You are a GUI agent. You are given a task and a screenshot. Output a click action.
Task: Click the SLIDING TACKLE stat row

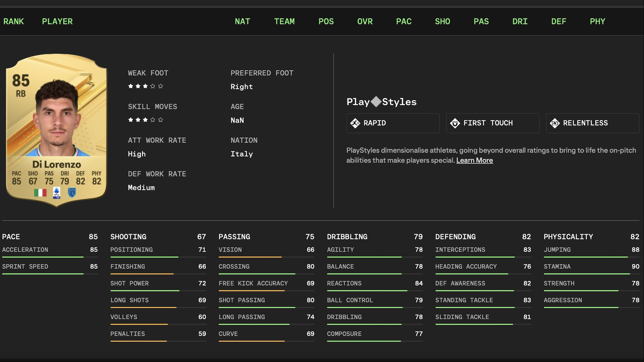coord(483,319)
